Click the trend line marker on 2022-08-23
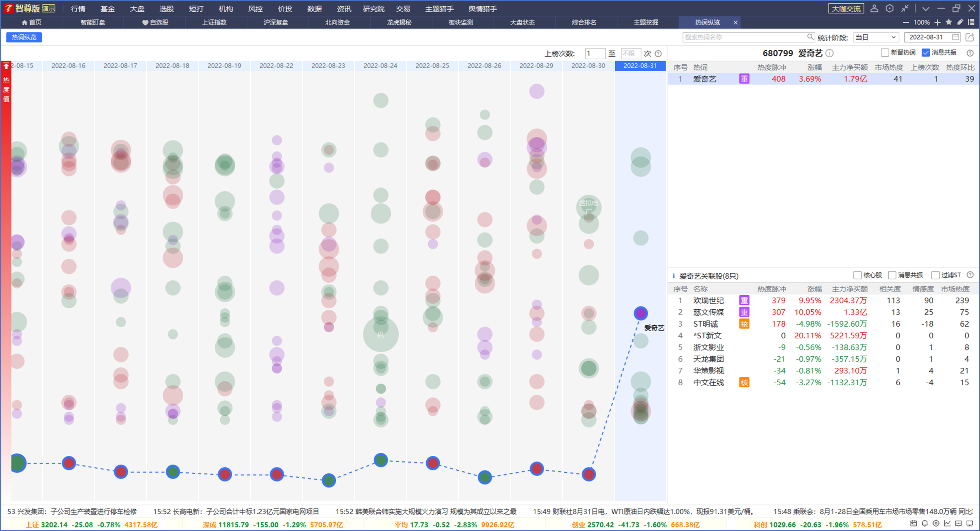 point(329,480)
